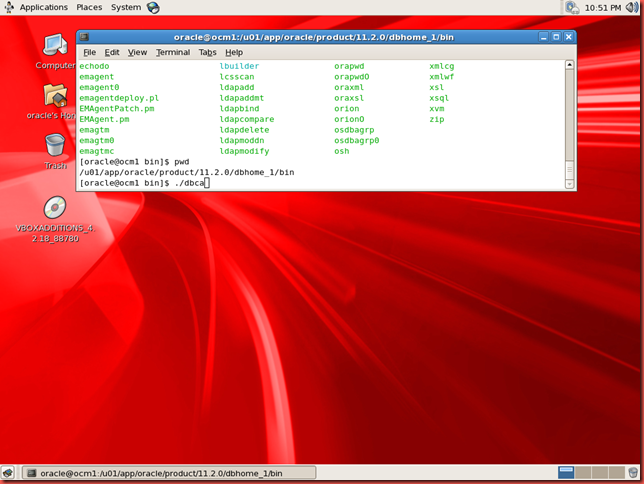Open the Terminal menu in the menu bar
This screenshot has height=484, width=644.
tap(173, 52)
